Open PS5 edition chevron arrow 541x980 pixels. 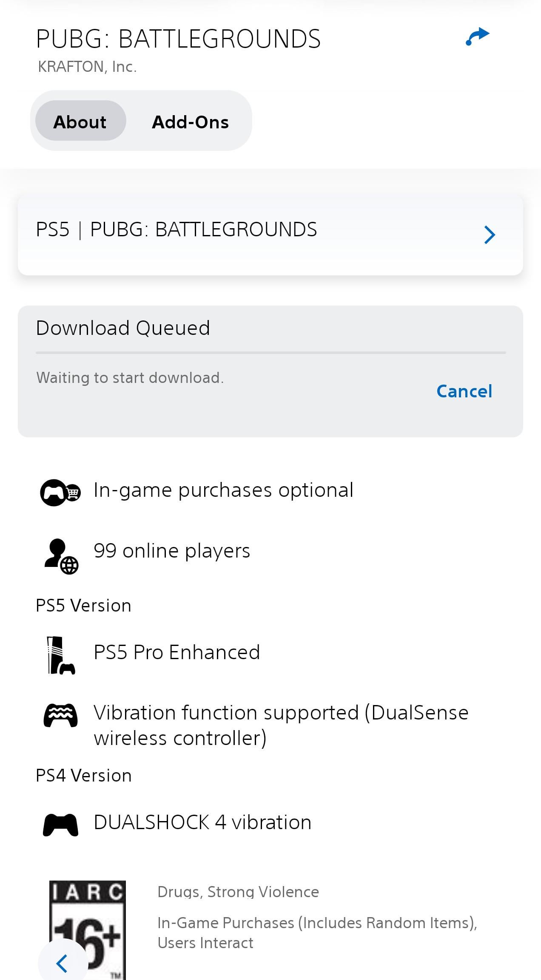point(490,235)
